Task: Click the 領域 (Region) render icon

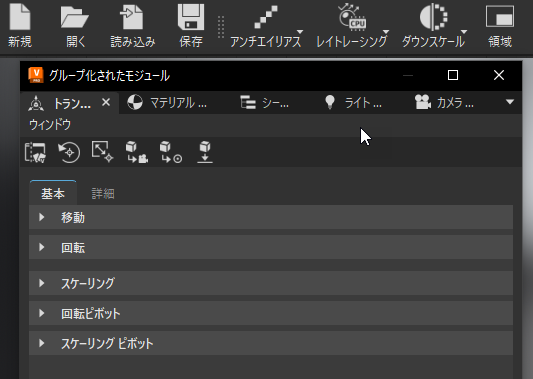Action: (500, 16)
